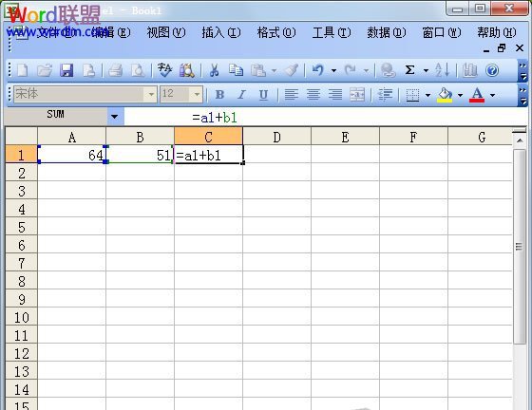Click the Select All corner button

(21, 137)
